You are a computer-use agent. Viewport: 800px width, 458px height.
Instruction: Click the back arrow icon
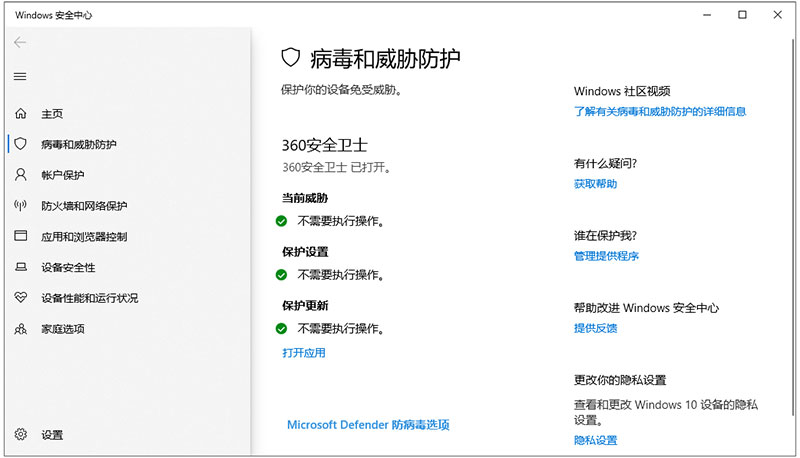[20, 42]
